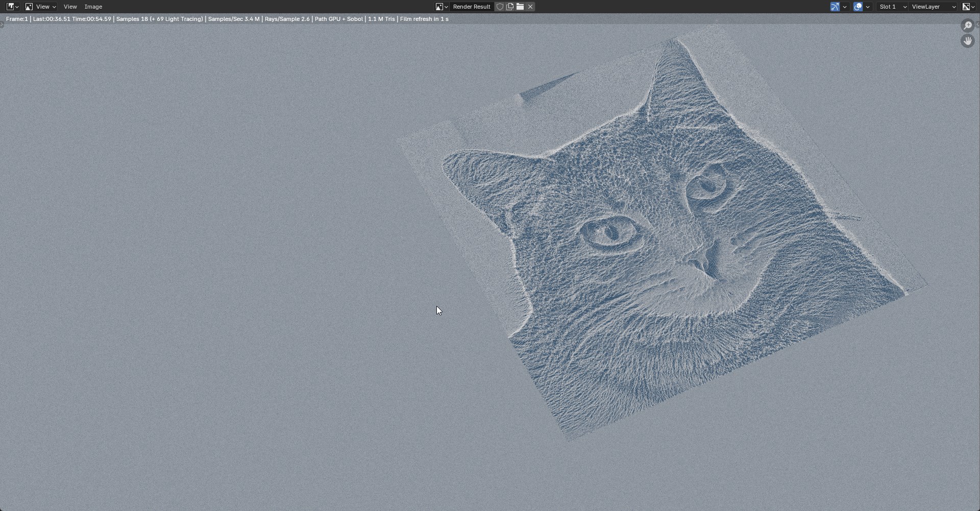Click the pan hand gizmo

pyautogui.click(x=967, y=41)
